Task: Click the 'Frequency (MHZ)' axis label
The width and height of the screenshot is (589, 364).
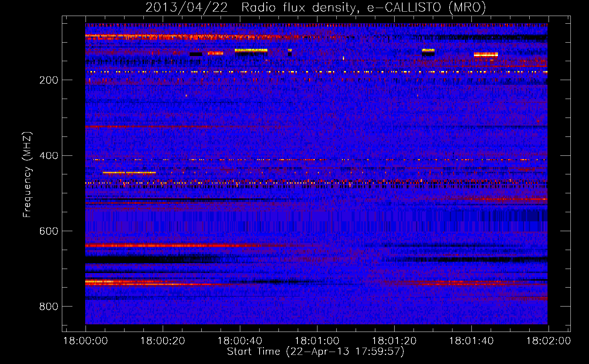Action: pyautogui.click(x=27, y=175)
